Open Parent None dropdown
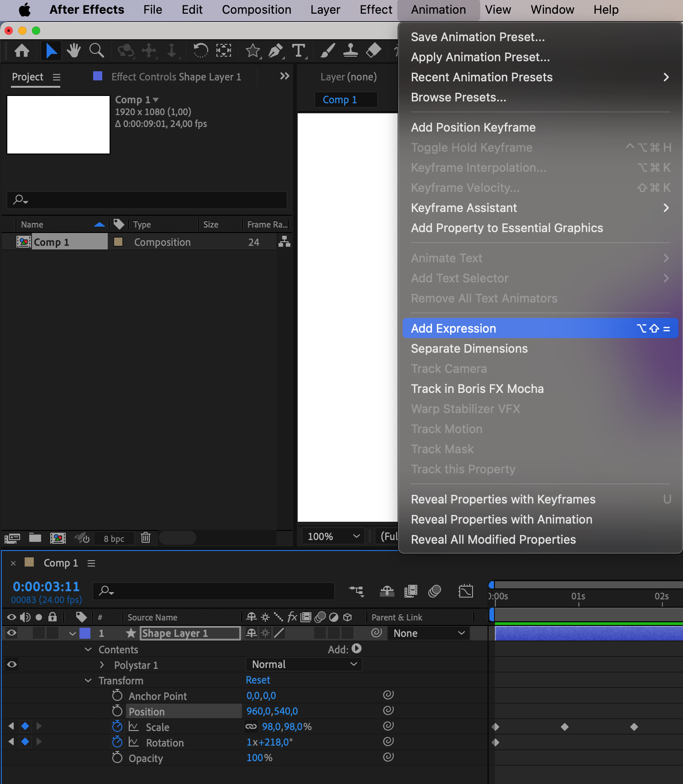The width and height of the screenshot is (683, 784). click(x=429, y=633)
